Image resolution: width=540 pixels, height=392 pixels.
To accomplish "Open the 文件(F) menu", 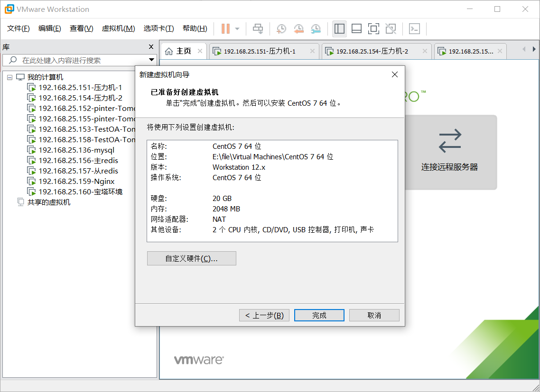I will 18,28.
